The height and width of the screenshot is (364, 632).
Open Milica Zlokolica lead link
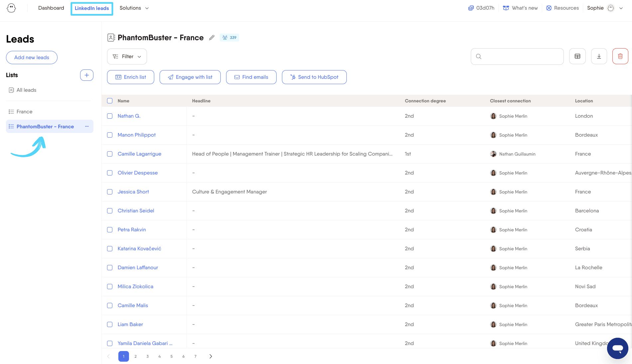click(x=135, y=287)
